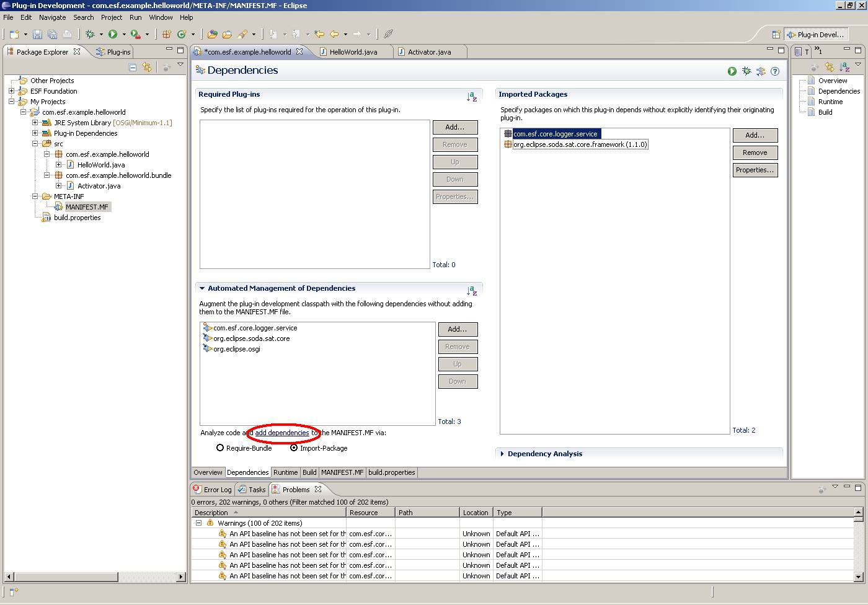Click the Save All toolbar icon
868x605 pixels.
[x=52, y=34]
